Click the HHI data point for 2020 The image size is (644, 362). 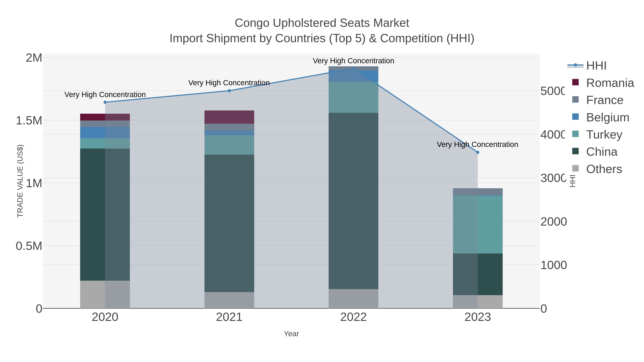[105, 102]
